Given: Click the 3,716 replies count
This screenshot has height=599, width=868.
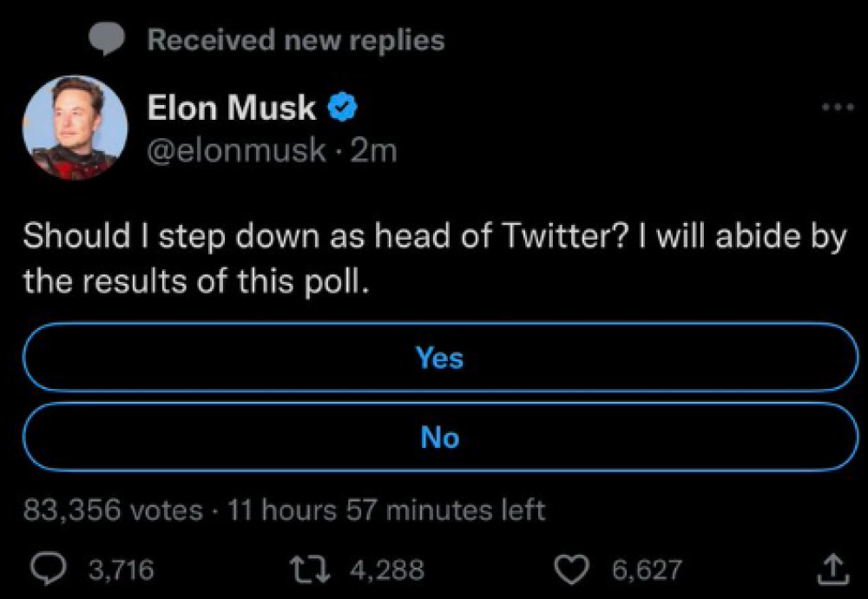Looking at the screenshot, I should tap(122, 569).
